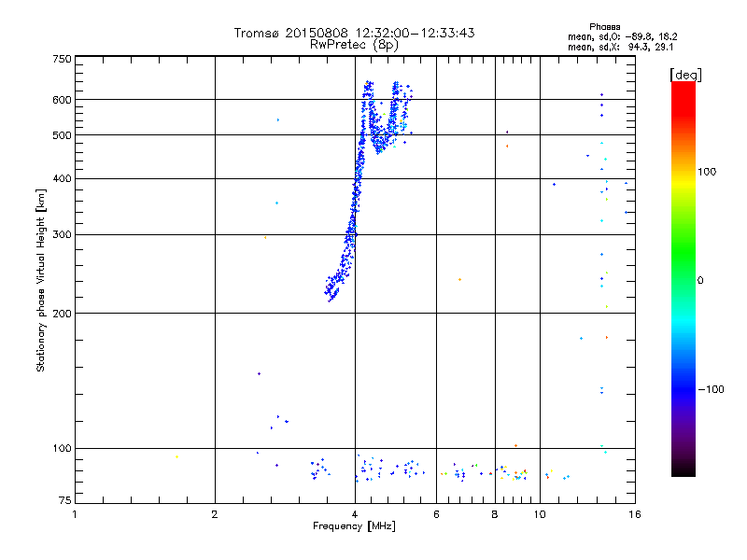Click the plot title "Tromsø 20150808 12:32:00-12:33:43"
The height and width of the screenshot is (560, 747).
coord(354,33)
